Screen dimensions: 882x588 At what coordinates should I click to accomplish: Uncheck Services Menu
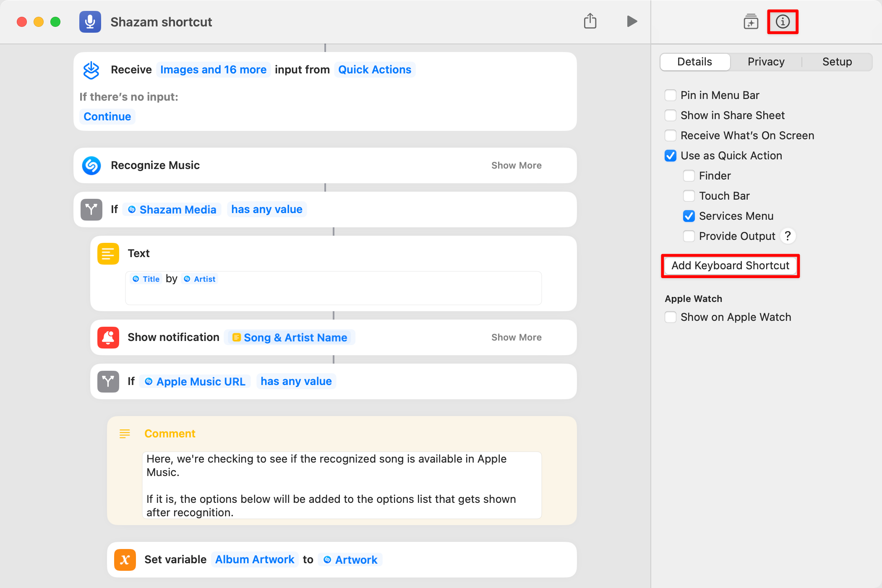[x=689, y=216]
